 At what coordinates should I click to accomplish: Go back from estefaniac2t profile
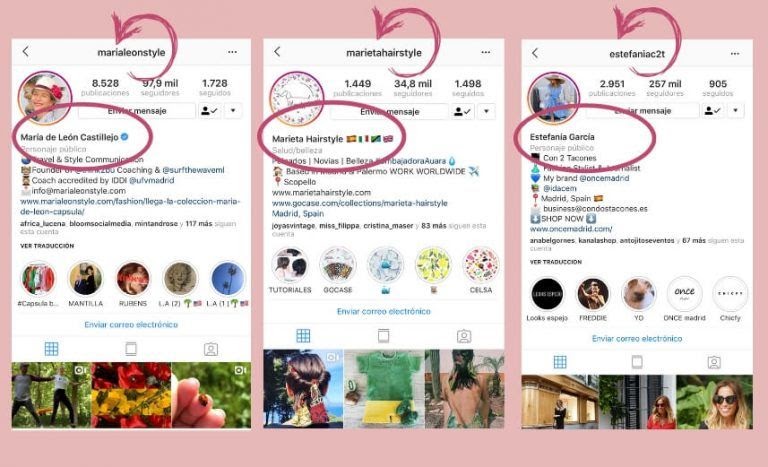click(535, 53)
